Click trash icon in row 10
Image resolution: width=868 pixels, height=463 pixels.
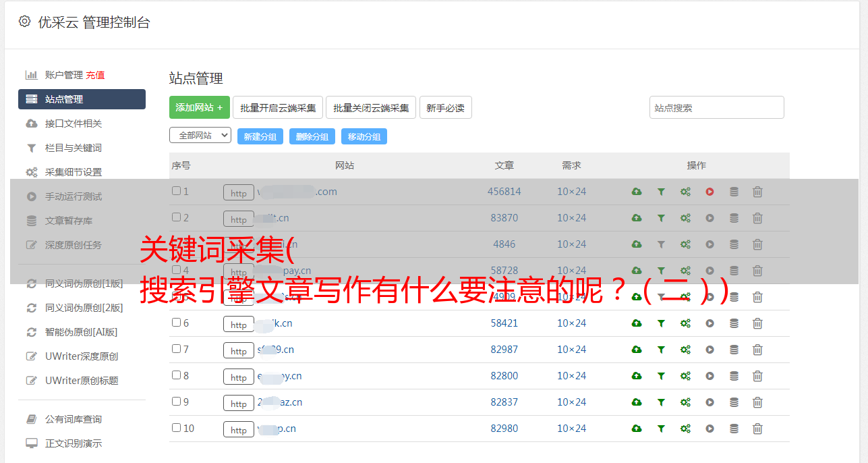coord(757,429)
